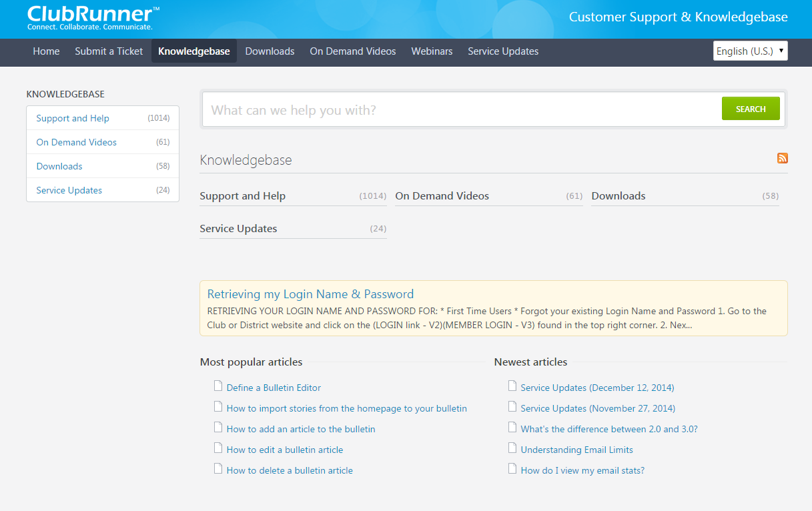
Task: Click the document icon beside Define a Bulletin Editor
Action: (218, 386)
